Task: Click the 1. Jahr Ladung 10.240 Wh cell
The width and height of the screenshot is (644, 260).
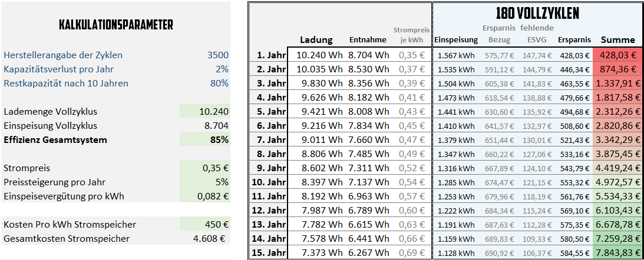Action: point(318,55)
